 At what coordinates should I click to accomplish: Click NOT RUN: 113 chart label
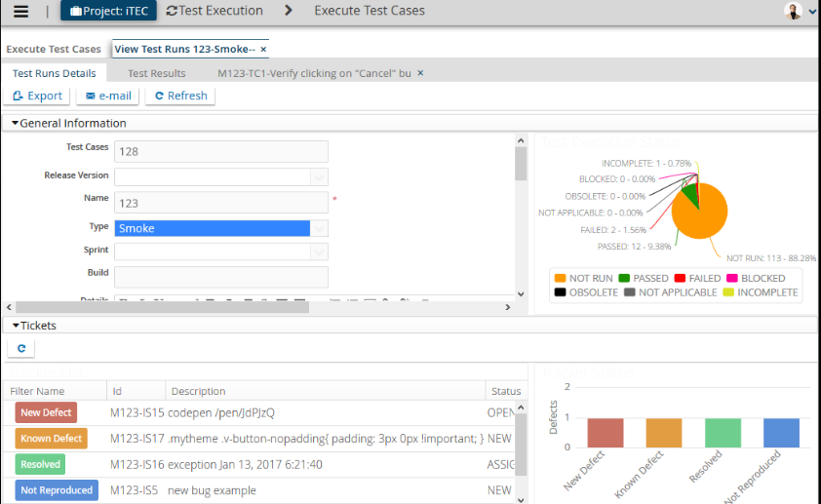[770, 258]
